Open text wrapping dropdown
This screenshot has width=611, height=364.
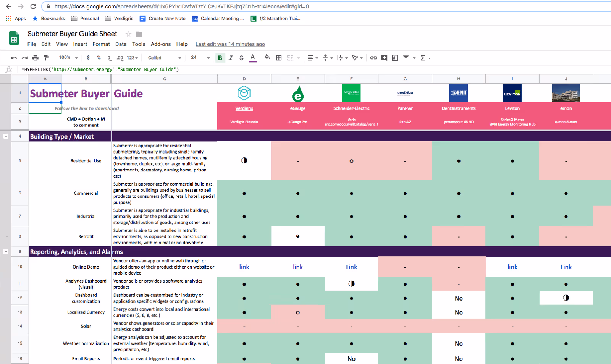[x=342, y=58]
